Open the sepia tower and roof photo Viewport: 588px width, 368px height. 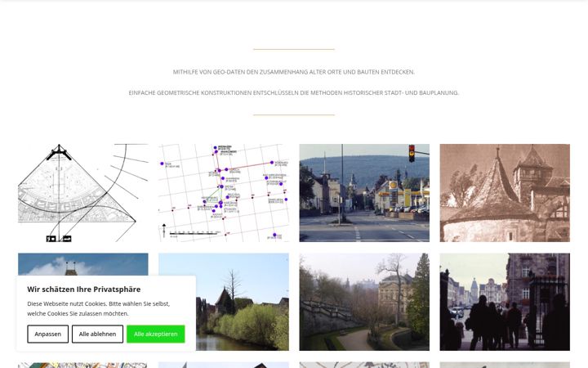[x=505, y=193]
